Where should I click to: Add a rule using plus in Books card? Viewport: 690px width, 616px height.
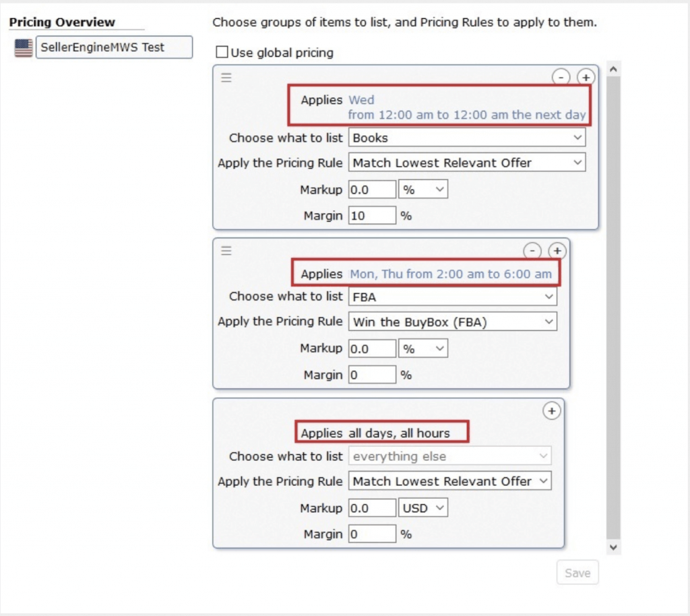point(586,78)
